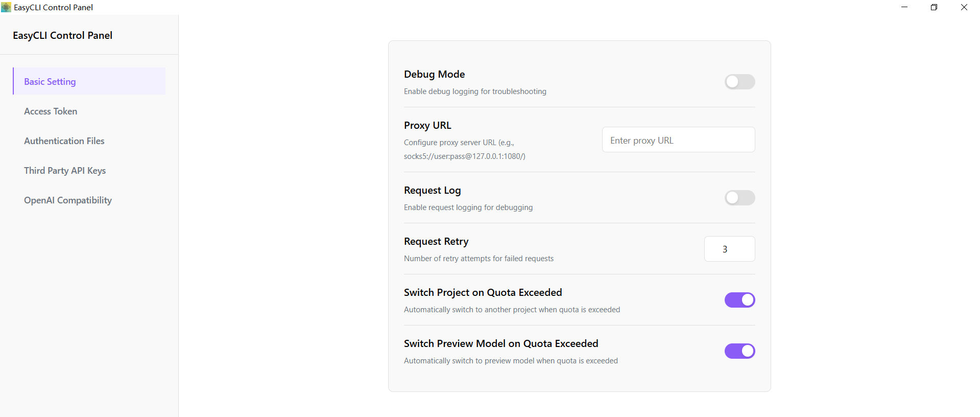Turn off Switch Preview Model on Quota Exceeded

pos(739,351)
